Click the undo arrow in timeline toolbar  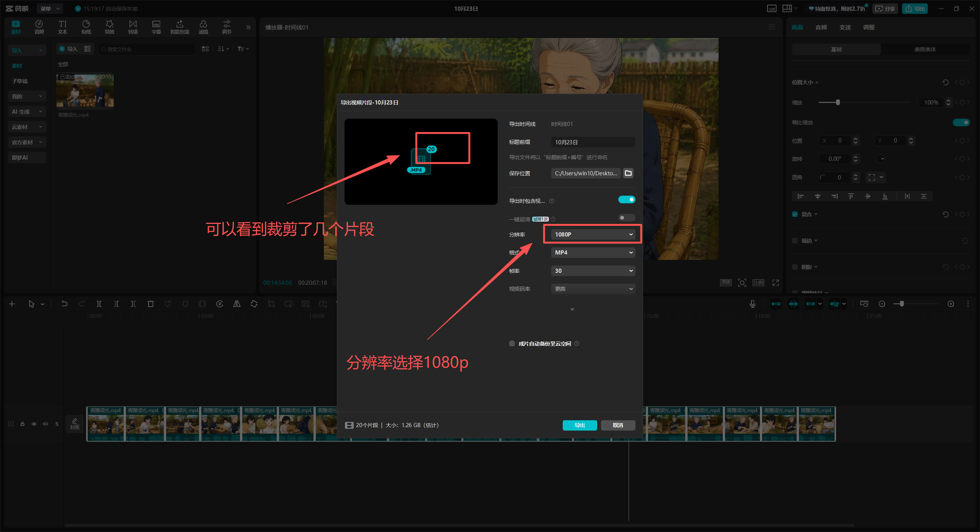64,304
